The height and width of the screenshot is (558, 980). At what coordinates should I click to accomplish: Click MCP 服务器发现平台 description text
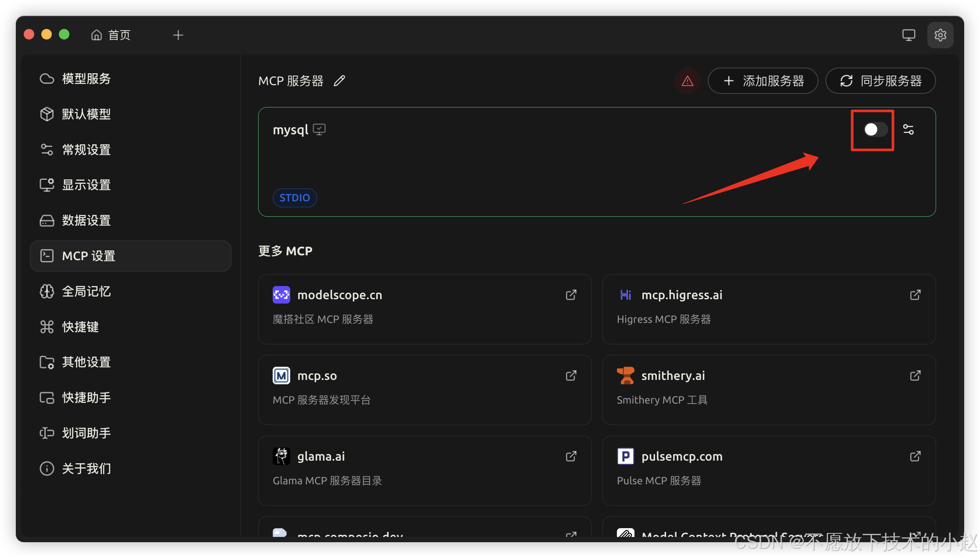(321, 400)
